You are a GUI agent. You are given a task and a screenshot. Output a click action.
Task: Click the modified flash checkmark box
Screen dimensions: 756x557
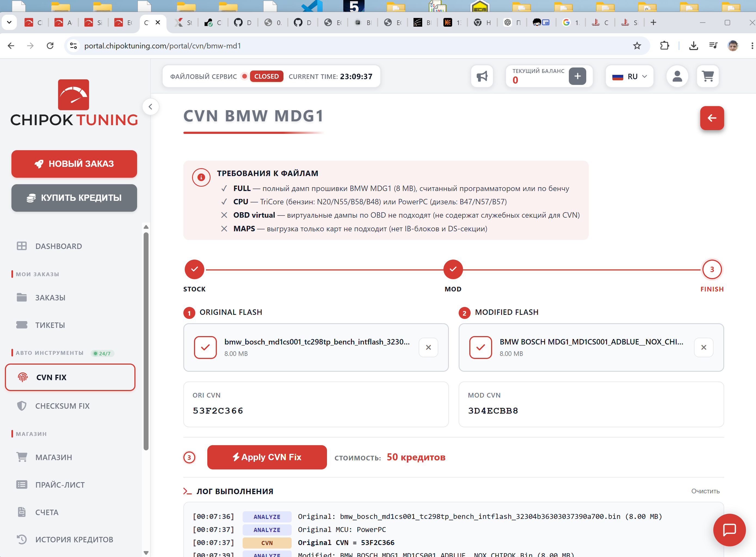tap(481, 347)
